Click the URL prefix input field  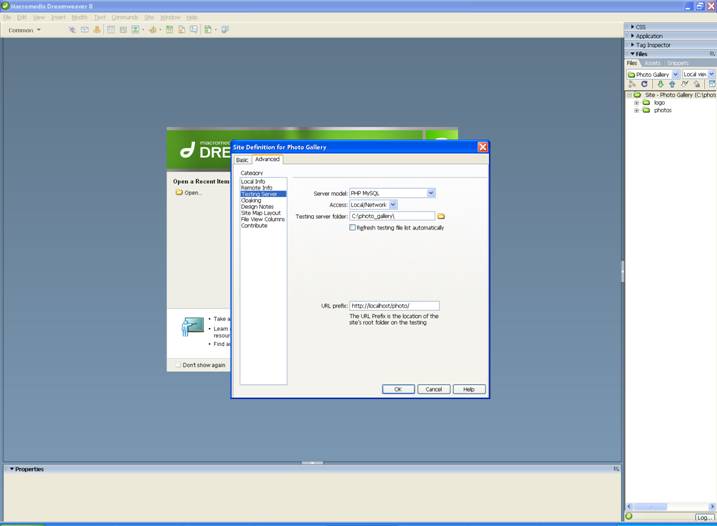[x=394, y=306]
